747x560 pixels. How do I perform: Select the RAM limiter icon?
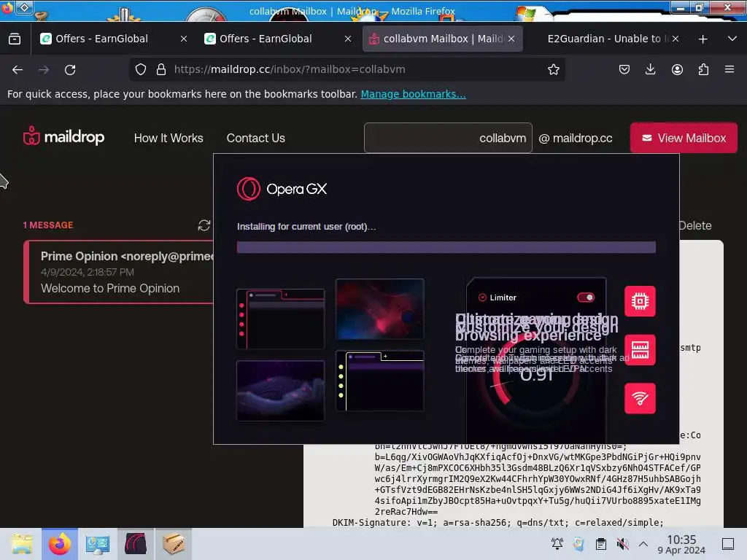[640, 350]
